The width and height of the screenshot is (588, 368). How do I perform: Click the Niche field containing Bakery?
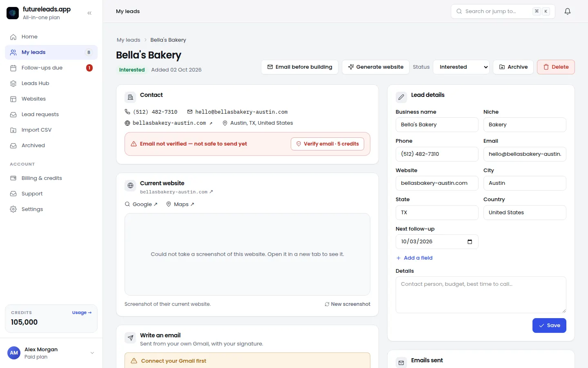[x=525, y=125]
